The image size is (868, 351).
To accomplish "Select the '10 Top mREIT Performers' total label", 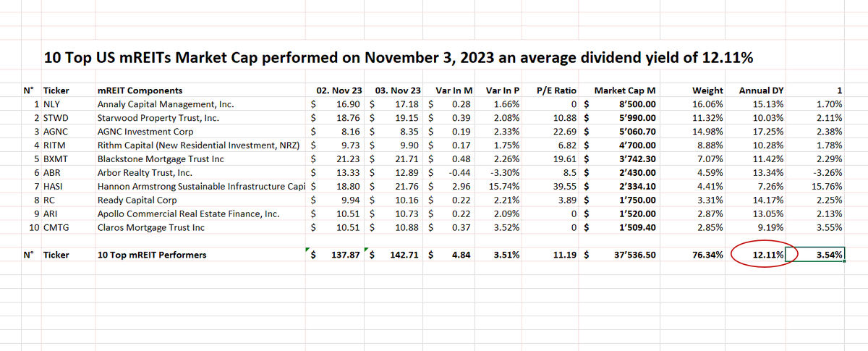I will [152, 255].
